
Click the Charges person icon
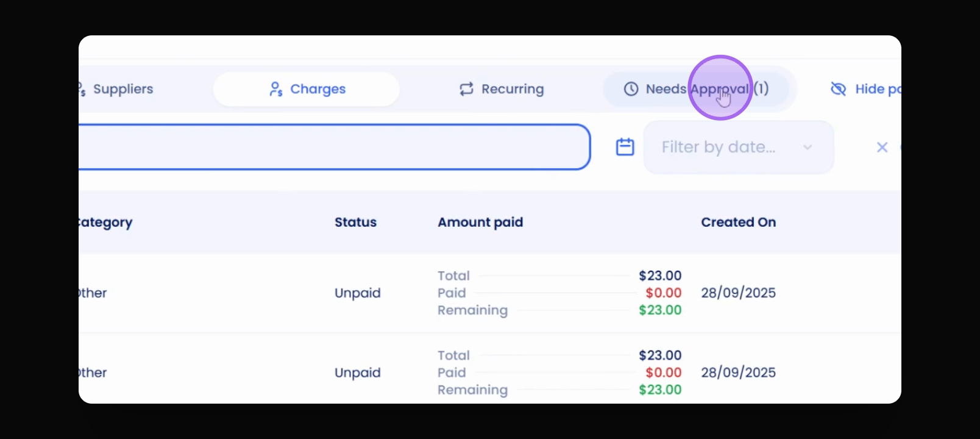pyautogui.click(x=276, y=89)
